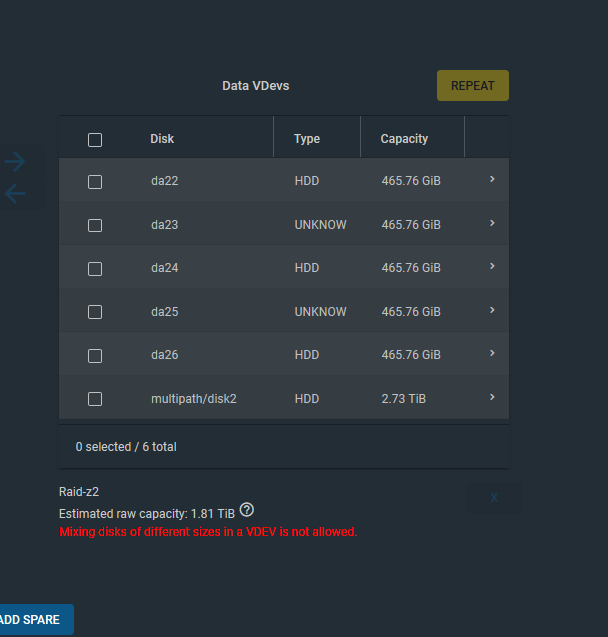Click the 465.76 GiB capacity for da24
Image resolution: width=608 pixels, height=637 pixels.
click(x=411, y=267)
